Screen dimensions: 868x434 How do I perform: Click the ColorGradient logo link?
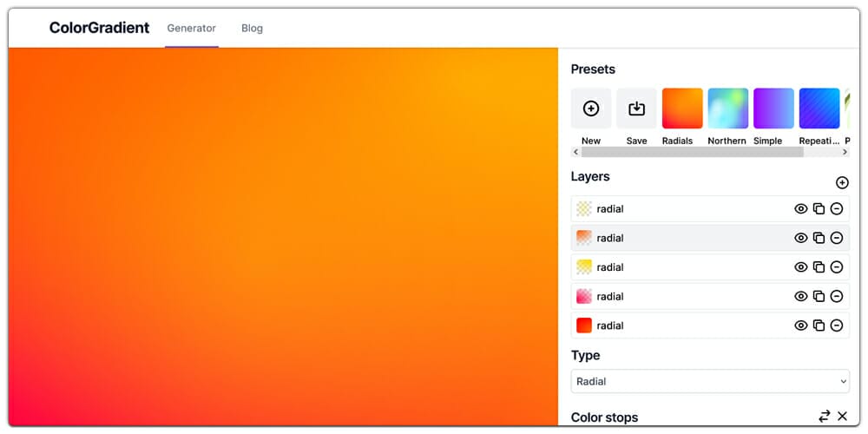[99, 28]
